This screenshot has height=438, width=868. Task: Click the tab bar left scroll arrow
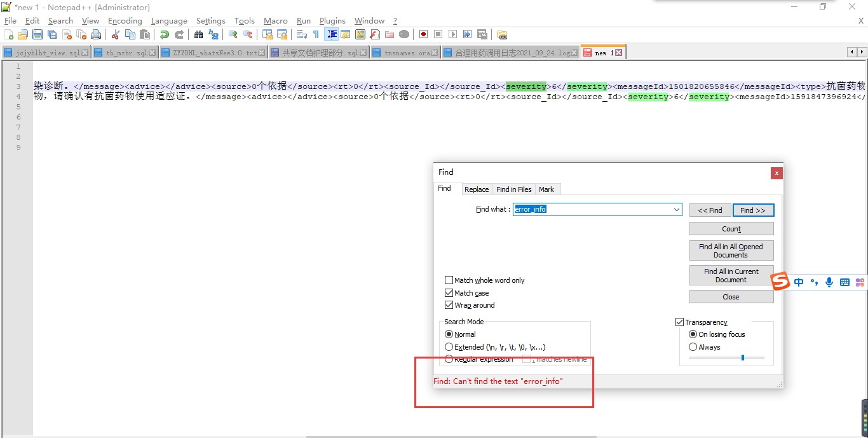pos(853,52)
